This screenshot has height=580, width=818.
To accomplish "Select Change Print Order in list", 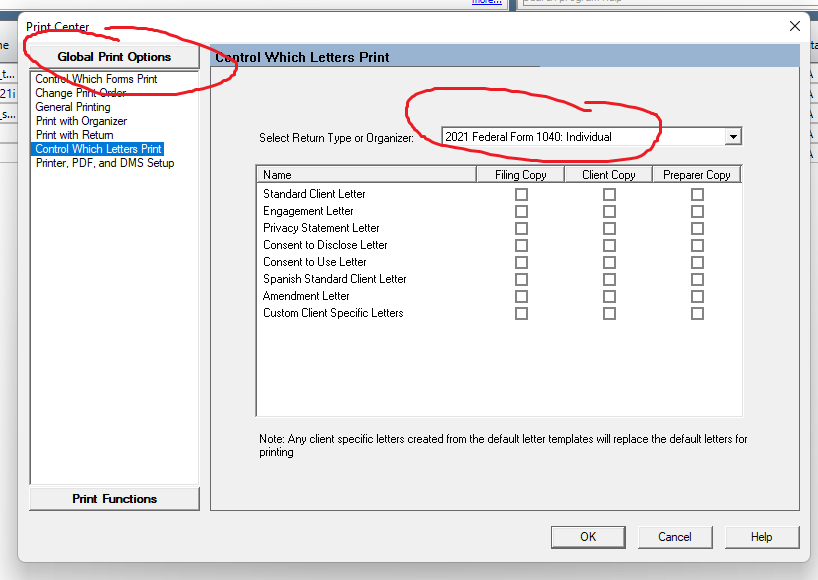I will click(x=81, y=93).
